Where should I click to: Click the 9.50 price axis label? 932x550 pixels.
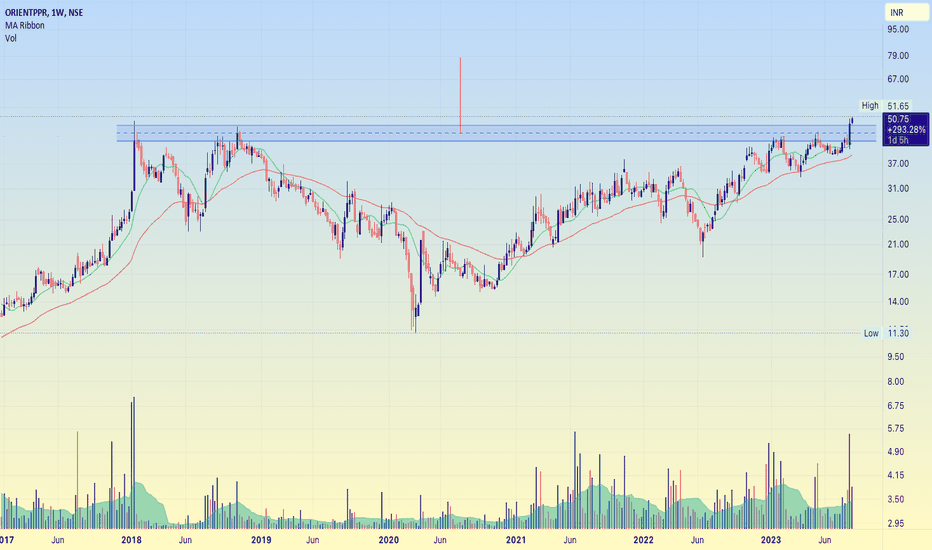pyautogui.click(x=896, y=357)
